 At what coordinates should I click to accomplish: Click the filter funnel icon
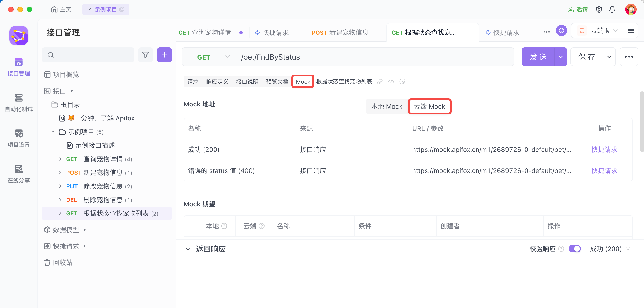pos(145,55)
